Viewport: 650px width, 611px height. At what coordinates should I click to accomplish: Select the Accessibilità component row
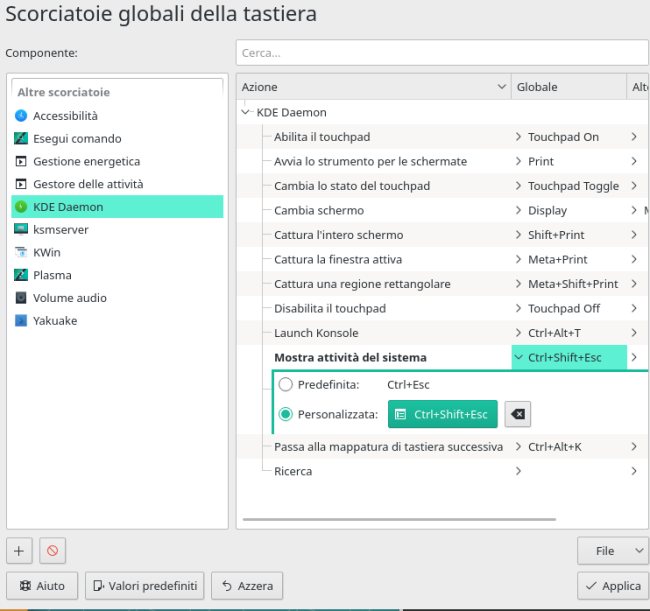(117, 116)
